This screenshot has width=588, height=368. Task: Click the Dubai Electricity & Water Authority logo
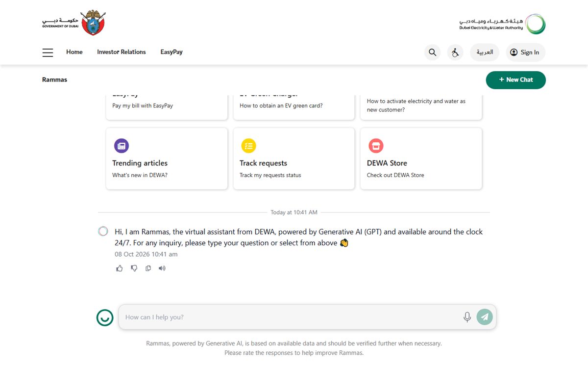click(502, 24)
